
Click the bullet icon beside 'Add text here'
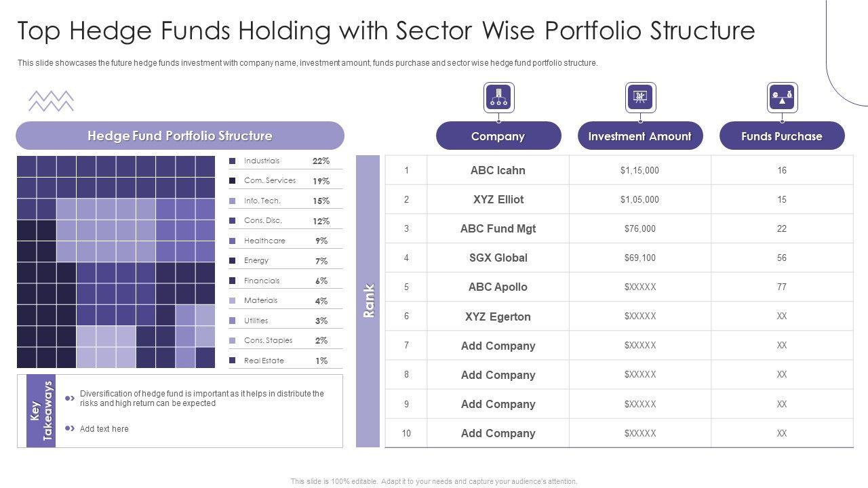point(70,428)
